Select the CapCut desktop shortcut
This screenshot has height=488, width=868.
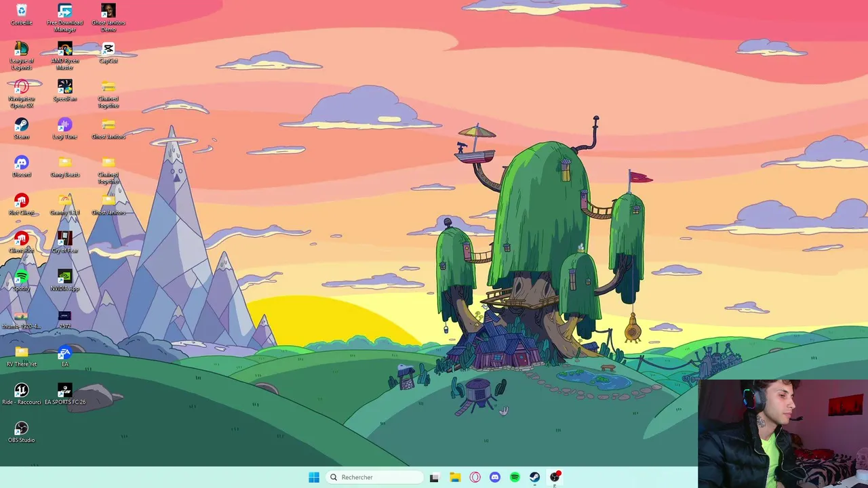point(108,52)
